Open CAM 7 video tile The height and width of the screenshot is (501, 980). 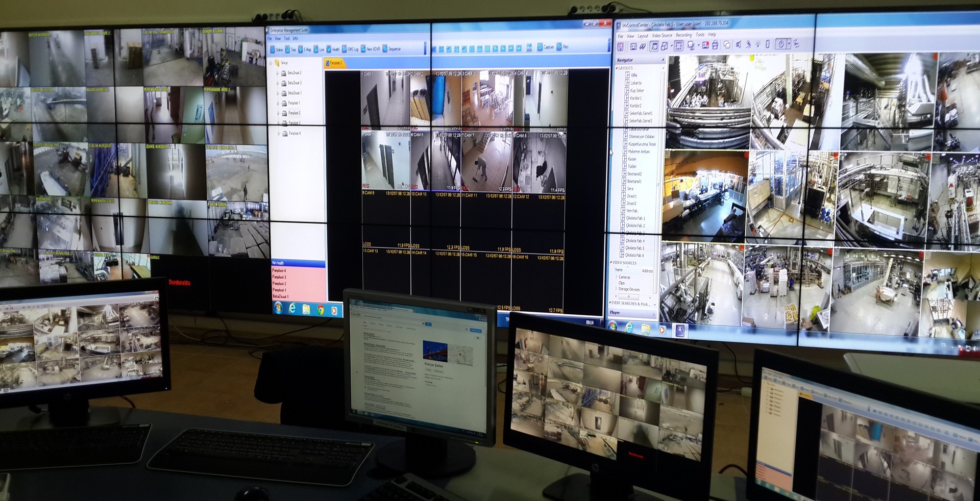486,161
